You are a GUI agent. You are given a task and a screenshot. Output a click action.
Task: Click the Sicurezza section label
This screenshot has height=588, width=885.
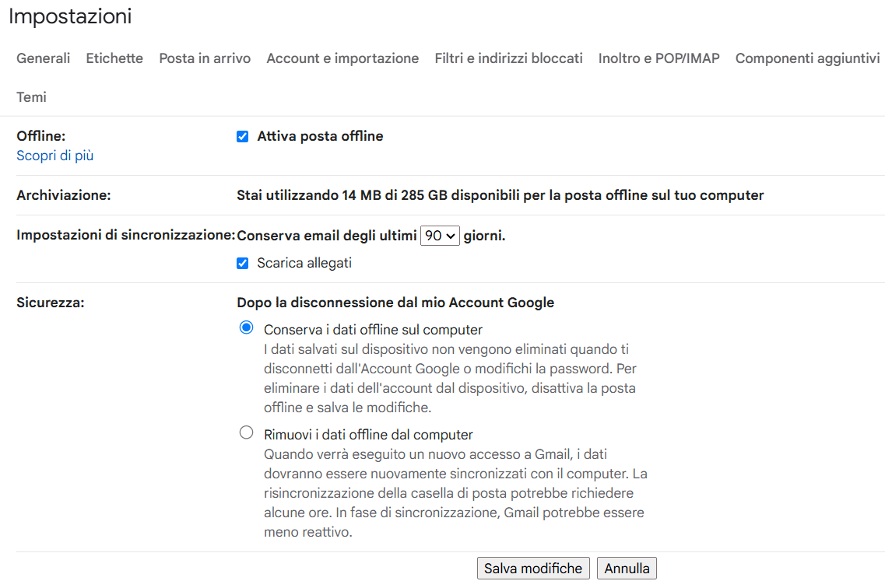[51, 303]
